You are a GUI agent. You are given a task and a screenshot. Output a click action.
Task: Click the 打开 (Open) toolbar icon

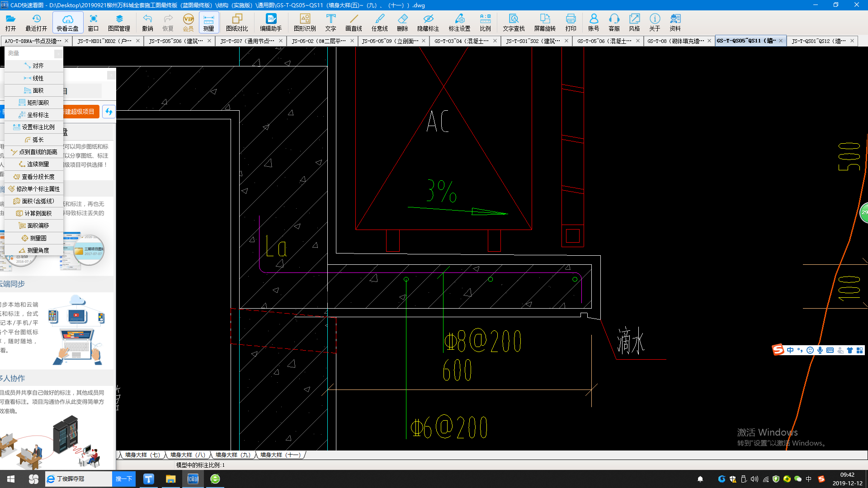[x=10, y=22]
